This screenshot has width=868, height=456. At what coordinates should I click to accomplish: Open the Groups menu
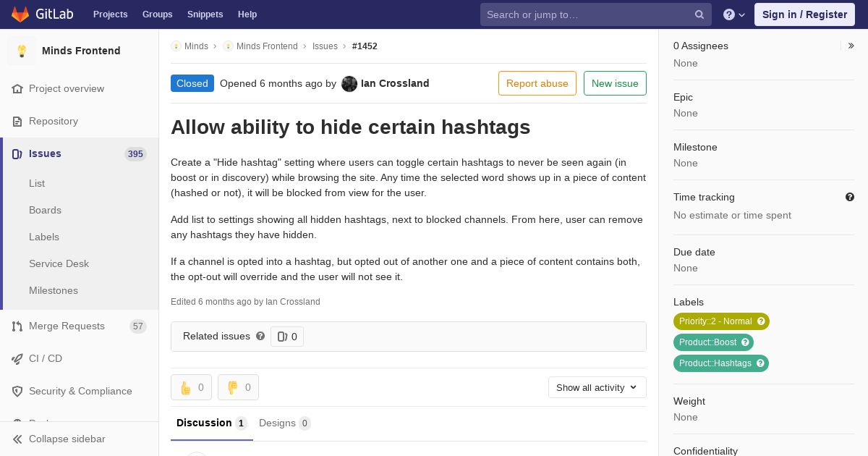coord(158,14)
